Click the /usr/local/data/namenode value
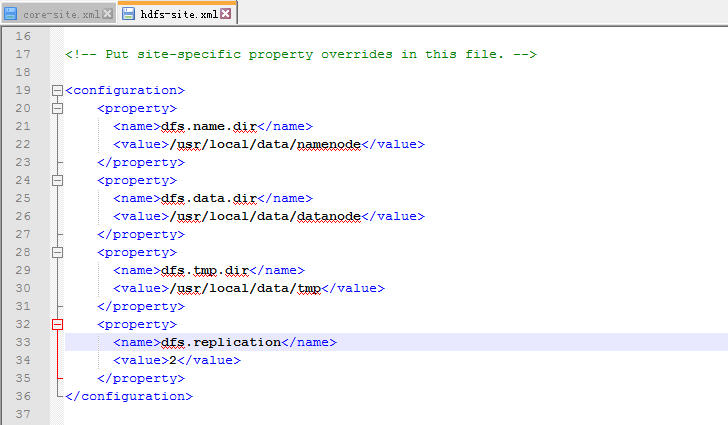This screenshot has height=425, width=728. (265, 144)
